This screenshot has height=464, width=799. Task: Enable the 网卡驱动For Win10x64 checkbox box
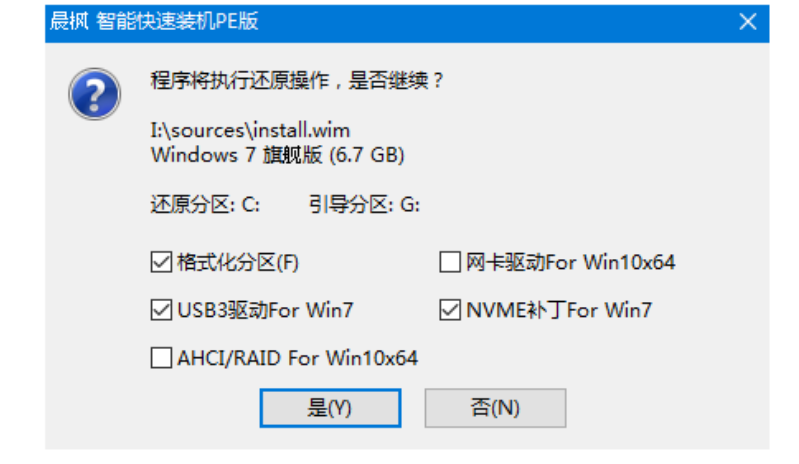tap(450, 262)
